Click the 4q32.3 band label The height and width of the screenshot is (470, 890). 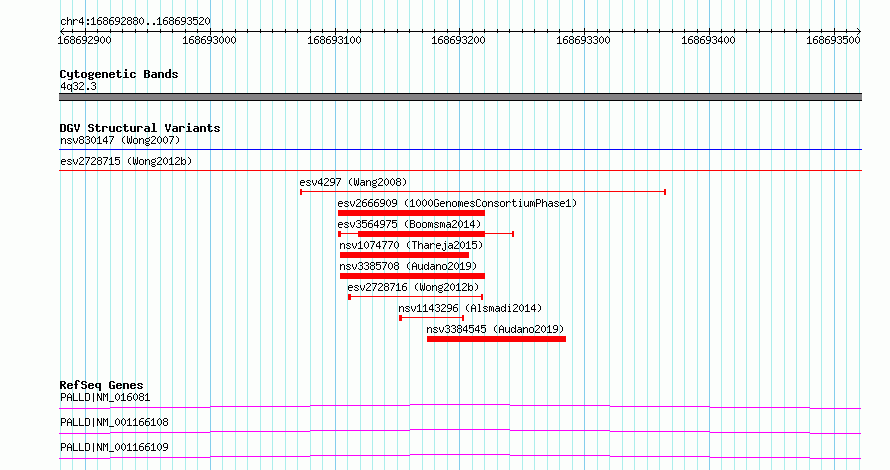click(x=78, y=86)
